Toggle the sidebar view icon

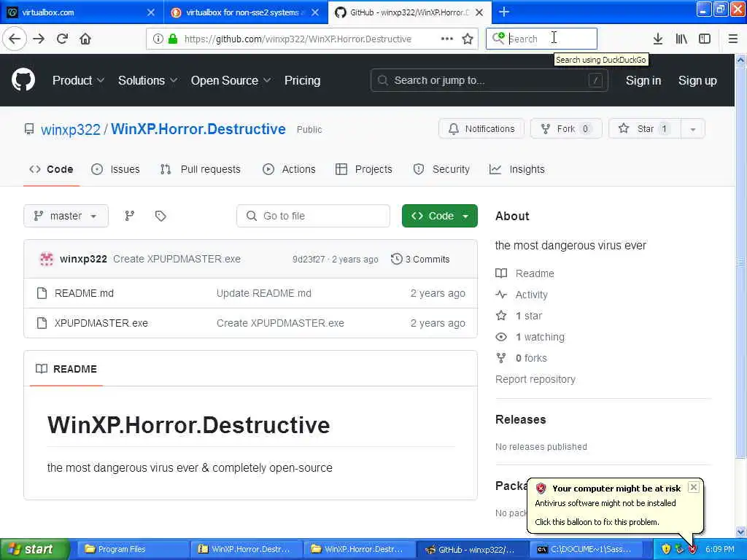tap(705, 39)
